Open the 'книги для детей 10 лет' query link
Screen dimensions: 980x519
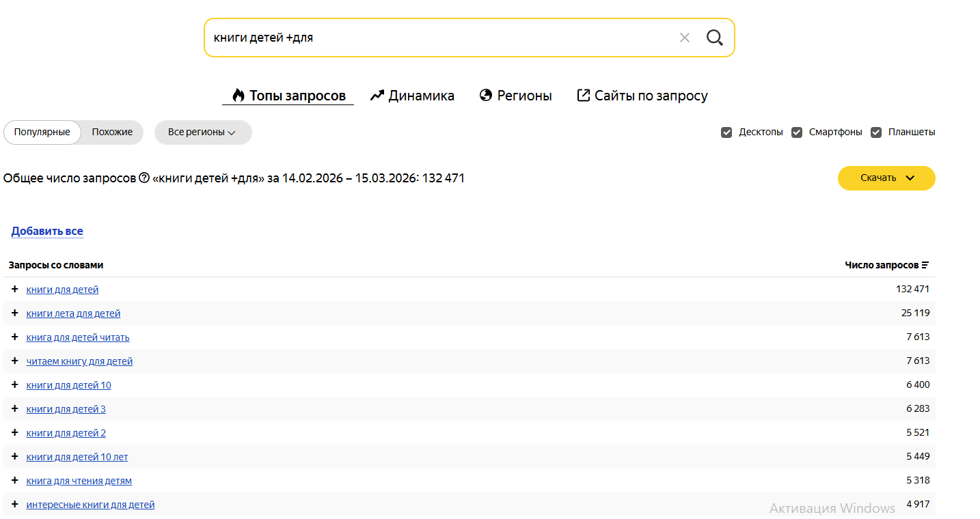pyautogui.click(x=77, y=457)
